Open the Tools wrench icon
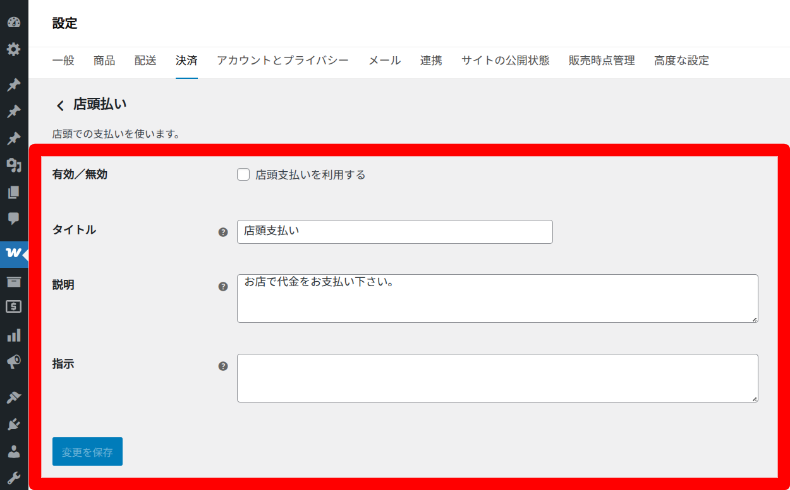The image size is (790, 490). [x=14, y=478]
